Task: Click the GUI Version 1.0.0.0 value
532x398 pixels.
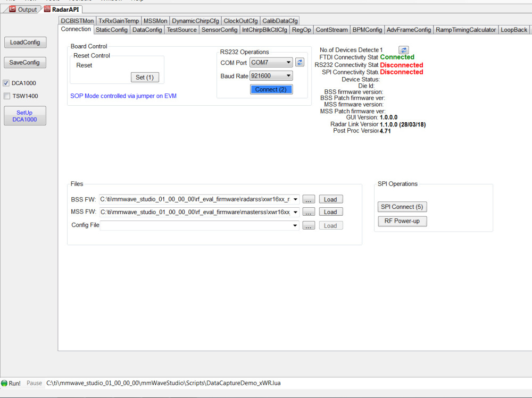Action: (x=388, y=117)
